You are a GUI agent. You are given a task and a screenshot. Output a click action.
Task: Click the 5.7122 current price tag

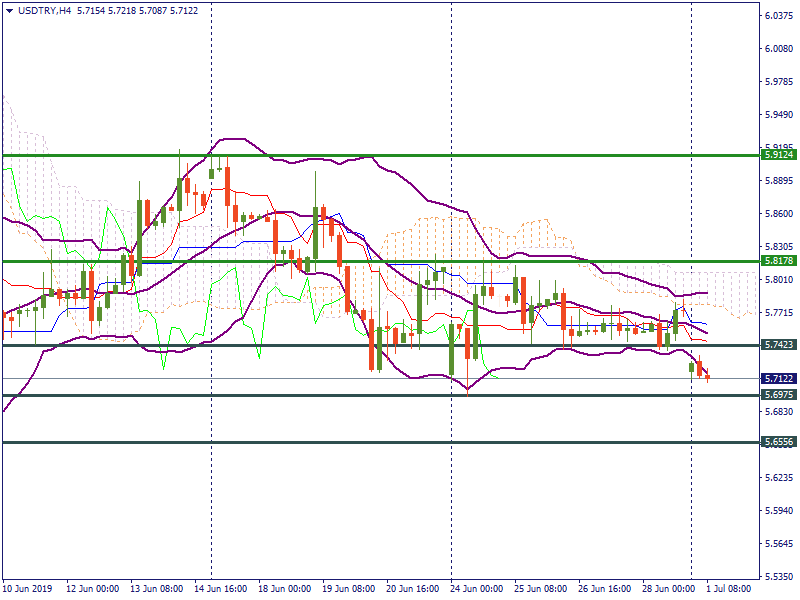778,379
